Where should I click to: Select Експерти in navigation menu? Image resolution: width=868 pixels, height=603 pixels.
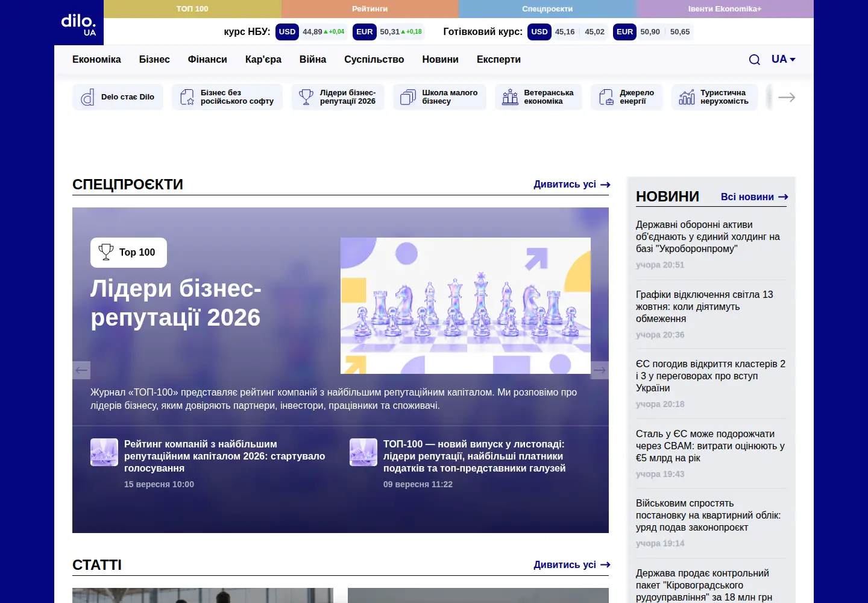pyautogui.click(x=498, y=60)
